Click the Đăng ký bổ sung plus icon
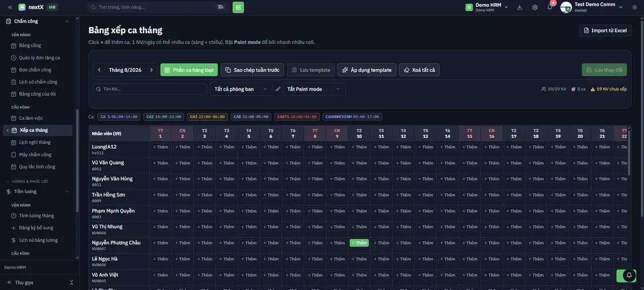Image resolution: width=644 pixels, height=290 pixels. [14, 228]
